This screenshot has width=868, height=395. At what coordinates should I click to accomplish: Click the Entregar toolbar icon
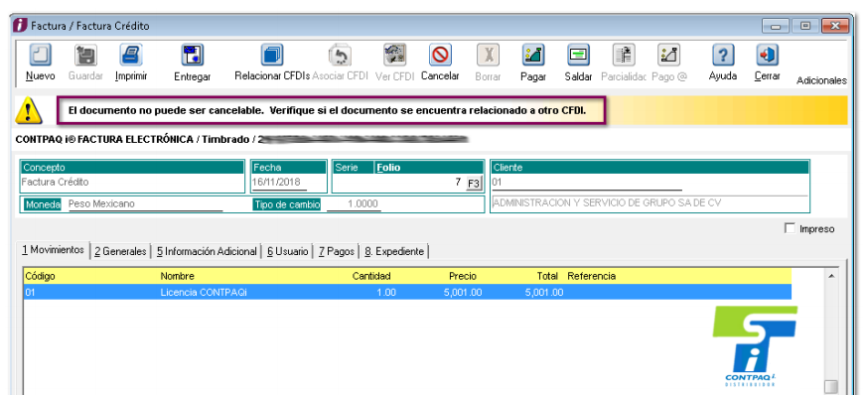point(192,56)
